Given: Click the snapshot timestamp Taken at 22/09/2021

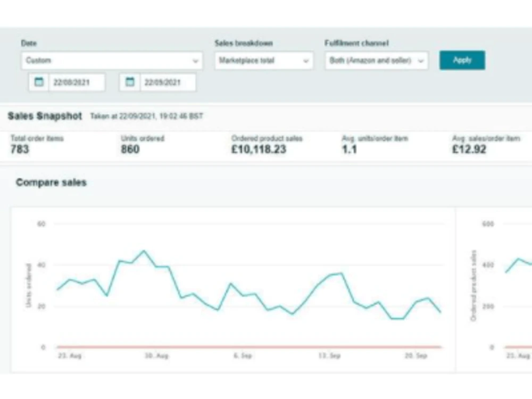Looking at the screenshot, I should (147, 116).
